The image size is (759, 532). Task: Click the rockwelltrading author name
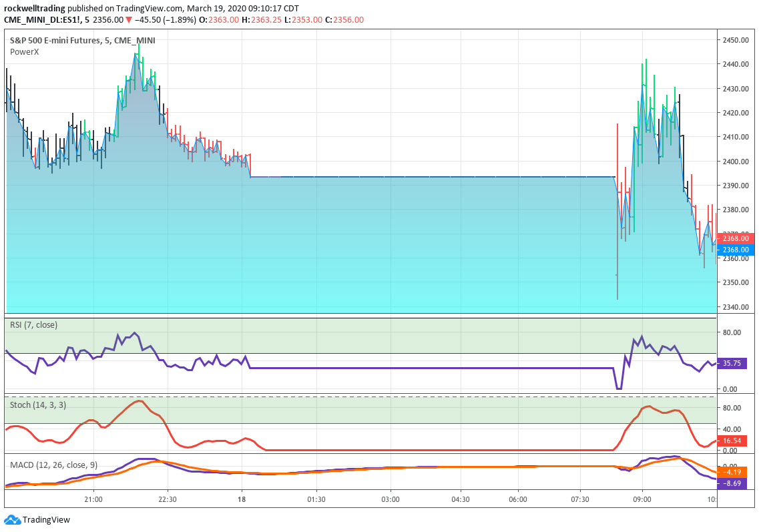pyautogui.click(x=34, y=8)
